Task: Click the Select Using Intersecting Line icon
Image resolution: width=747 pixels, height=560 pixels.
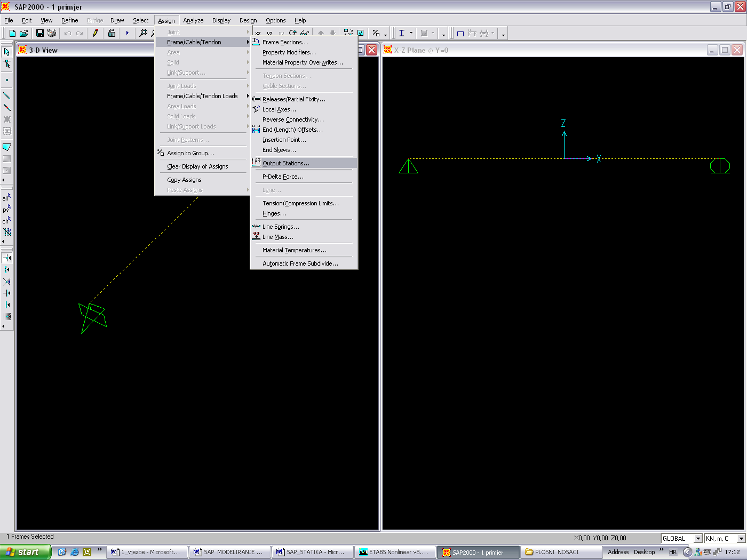Action: pyautogui.click(x=7, y=233)
